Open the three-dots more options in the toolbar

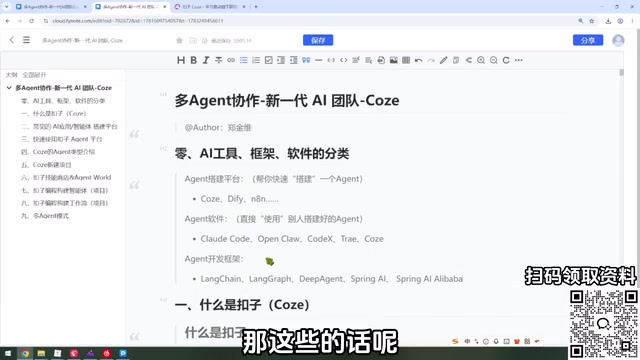pos(519,60)
